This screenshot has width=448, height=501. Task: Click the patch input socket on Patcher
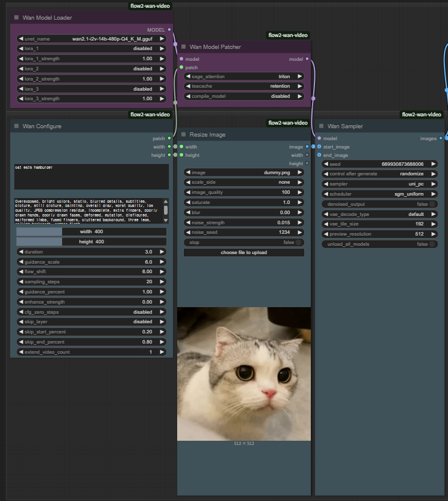click(181, 67)
